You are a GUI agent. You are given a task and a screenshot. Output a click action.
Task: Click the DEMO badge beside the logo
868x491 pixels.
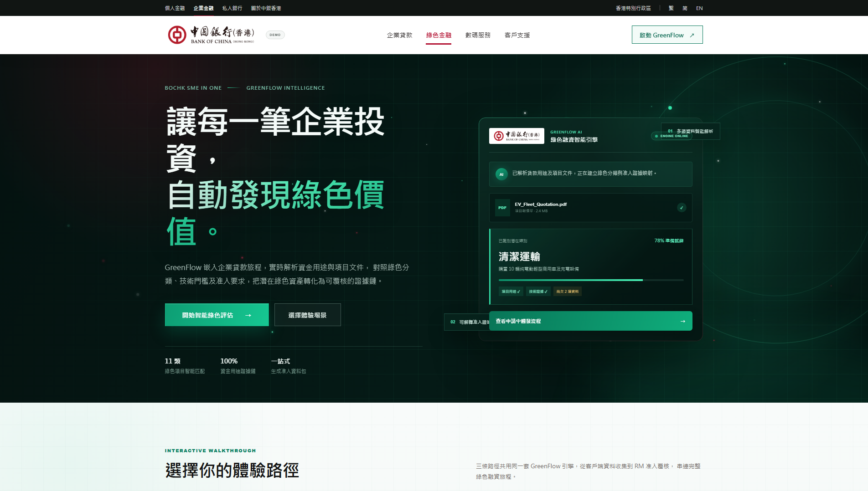(275, 35)
